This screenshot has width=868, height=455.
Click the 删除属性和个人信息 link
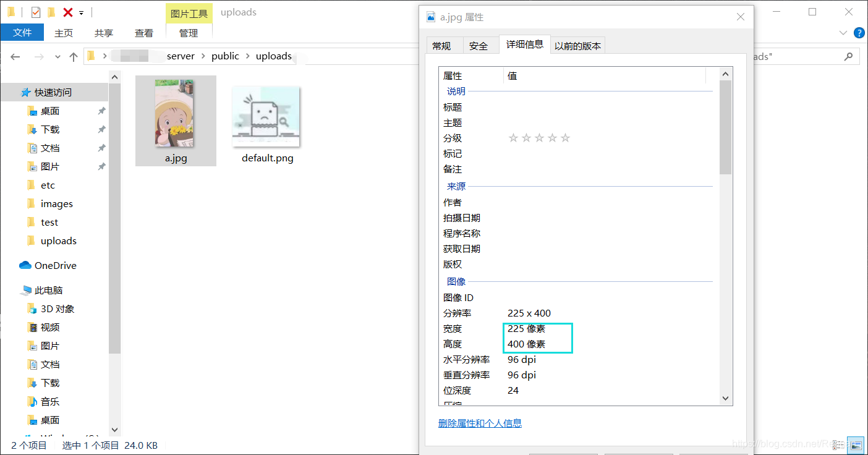pyautogui.click(x=480, y=423)
